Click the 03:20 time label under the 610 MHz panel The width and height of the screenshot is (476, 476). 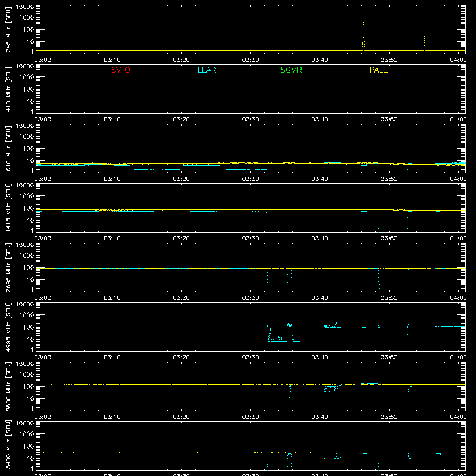tap(181, 179)
